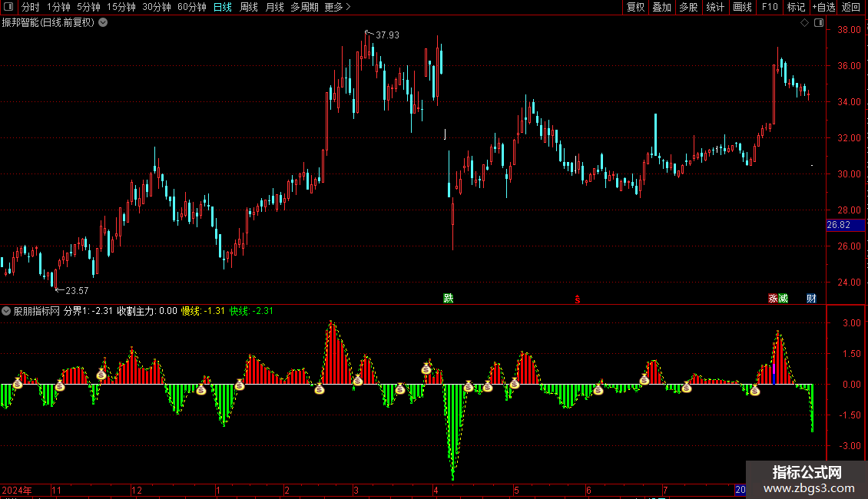Viewport: 868px width, 499px height.
Task: Click the 38.00 price axis label
Action: [x=849, y=30]
